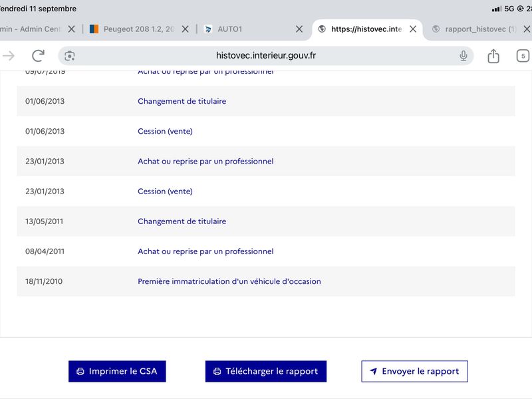The height and width of the screenshot is (399, 532).
Task: Open the share sheet icon
Action: [493, 56]
